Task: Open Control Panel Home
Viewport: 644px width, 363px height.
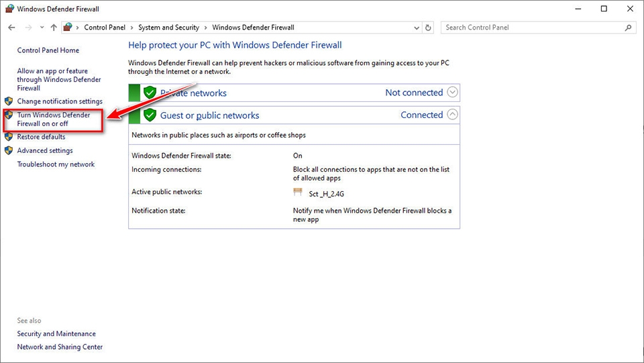Action: coord(48,50)
